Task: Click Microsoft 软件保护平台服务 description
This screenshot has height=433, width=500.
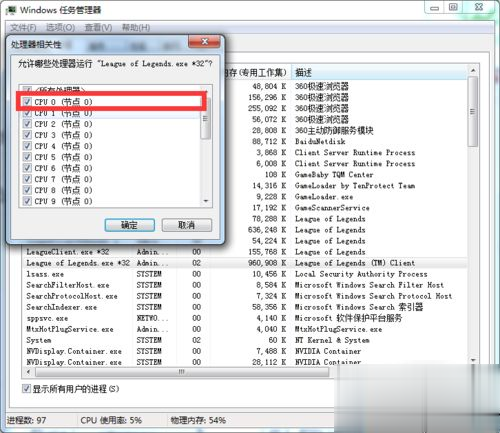Action: [x=348, y=318]
